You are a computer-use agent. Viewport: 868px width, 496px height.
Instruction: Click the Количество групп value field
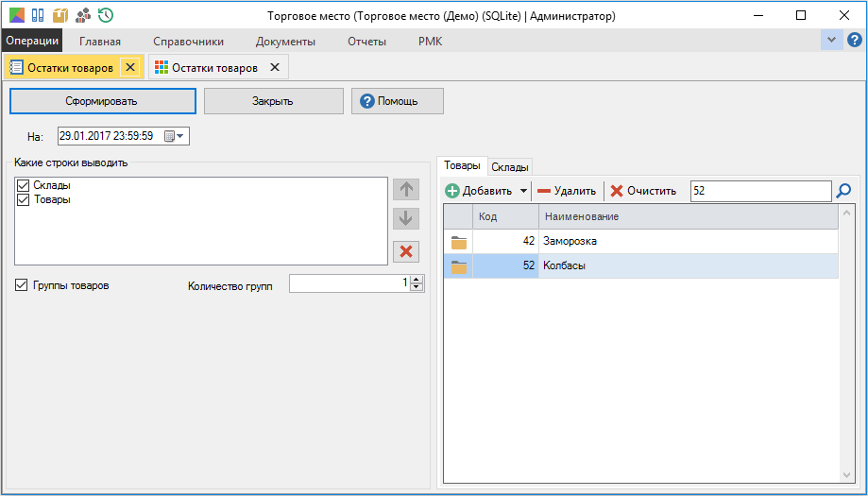(349, 283)
